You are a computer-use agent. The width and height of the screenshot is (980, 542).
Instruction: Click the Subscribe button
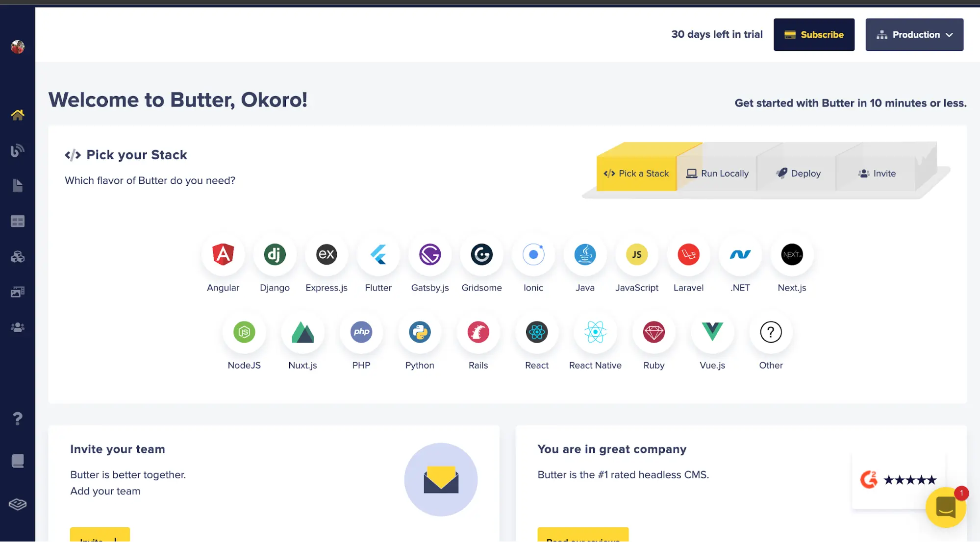point(814,34)
